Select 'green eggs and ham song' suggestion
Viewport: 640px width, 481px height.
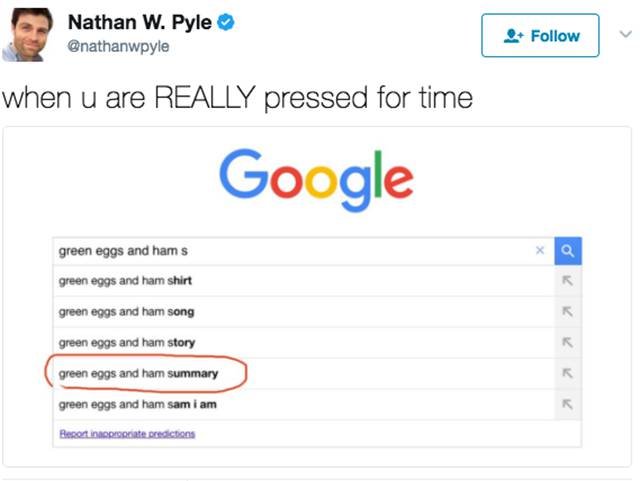(303, 312)
